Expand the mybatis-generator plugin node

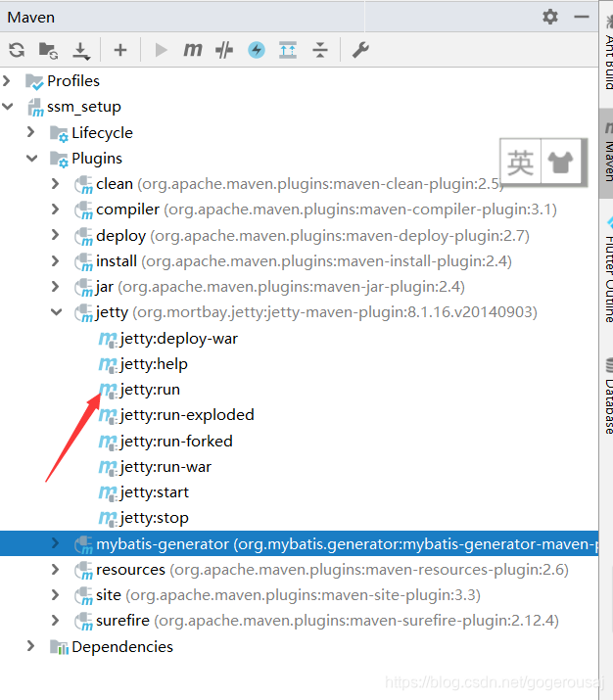pos(56,543)
